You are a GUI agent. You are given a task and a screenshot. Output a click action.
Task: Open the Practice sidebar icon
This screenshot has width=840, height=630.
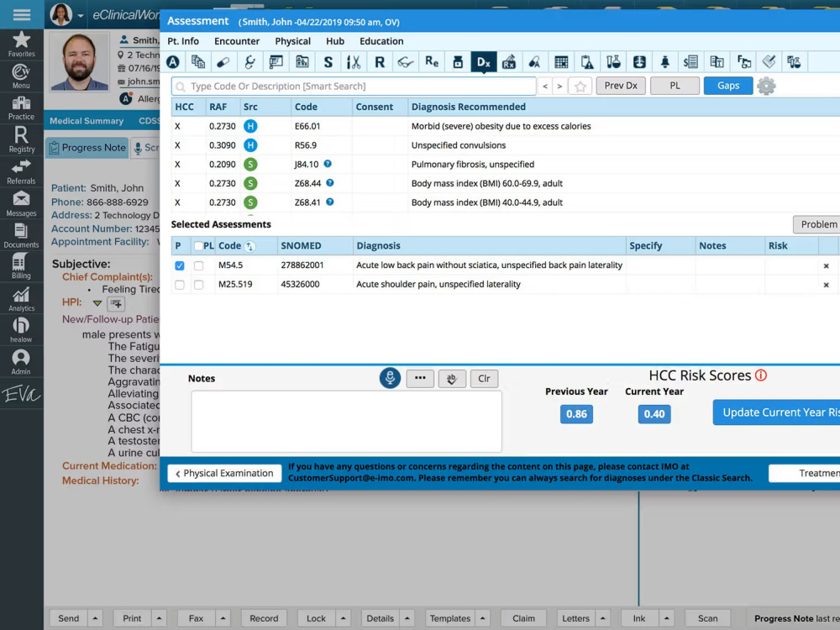tap(22, 108)
